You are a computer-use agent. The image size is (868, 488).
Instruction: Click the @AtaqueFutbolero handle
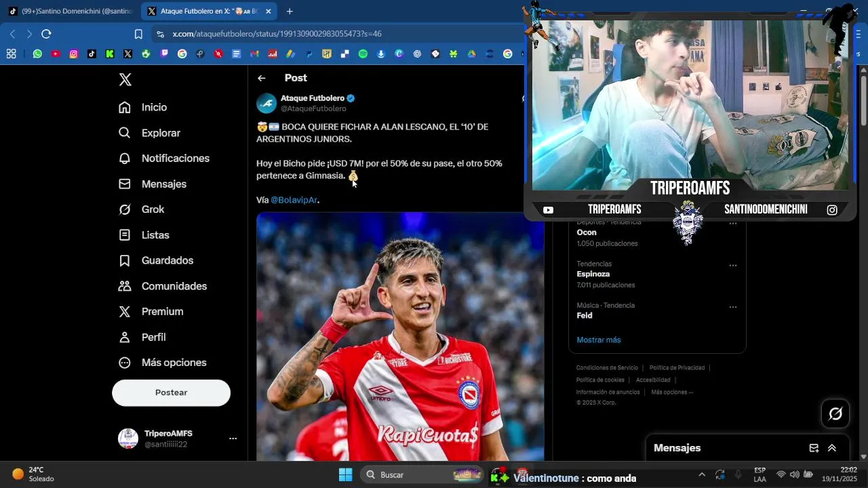(x=313, y=108)
